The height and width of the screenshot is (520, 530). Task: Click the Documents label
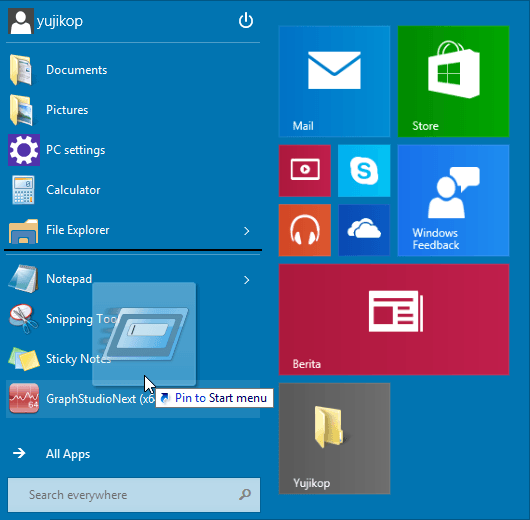[76, 70]
